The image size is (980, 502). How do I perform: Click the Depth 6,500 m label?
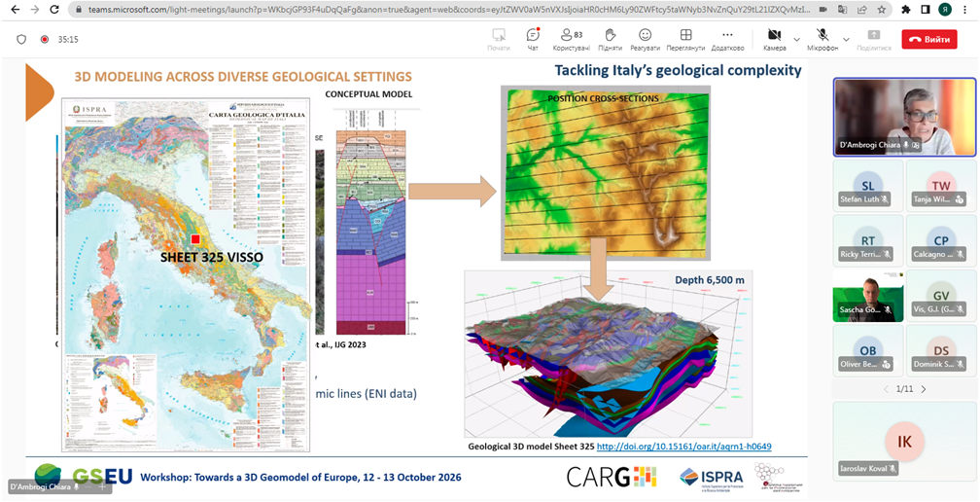710,280
